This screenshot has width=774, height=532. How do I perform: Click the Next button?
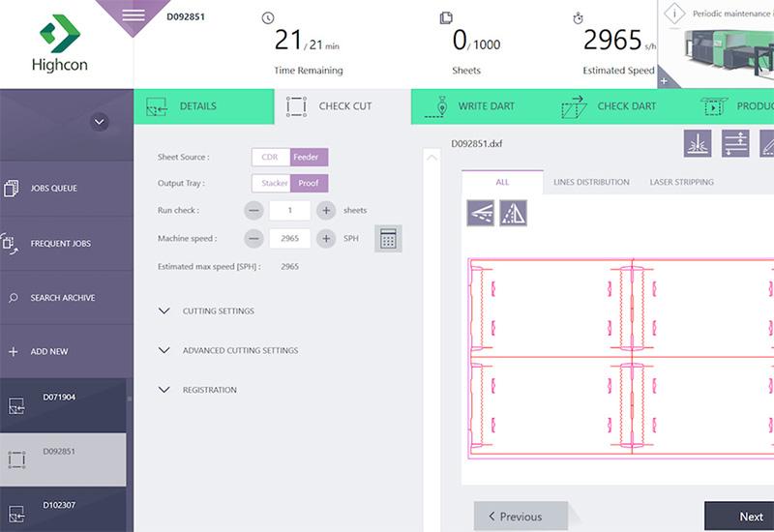coord(745,517)
